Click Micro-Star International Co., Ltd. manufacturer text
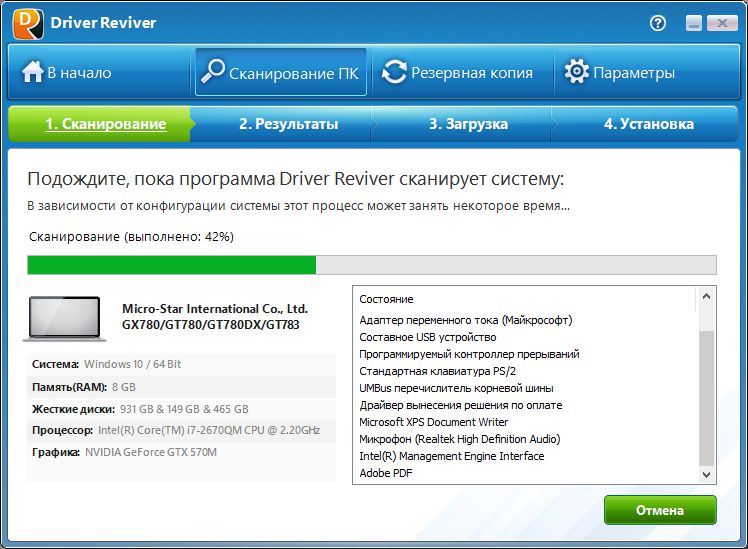Screen dimensions: 748x549 (x=215, y=309)
